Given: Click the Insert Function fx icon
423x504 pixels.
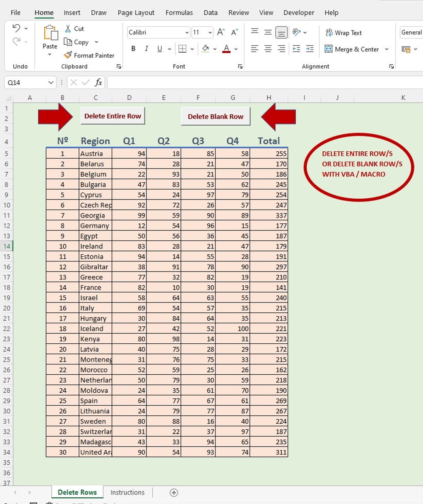Looking at the screenshot, I should point(99,83).
